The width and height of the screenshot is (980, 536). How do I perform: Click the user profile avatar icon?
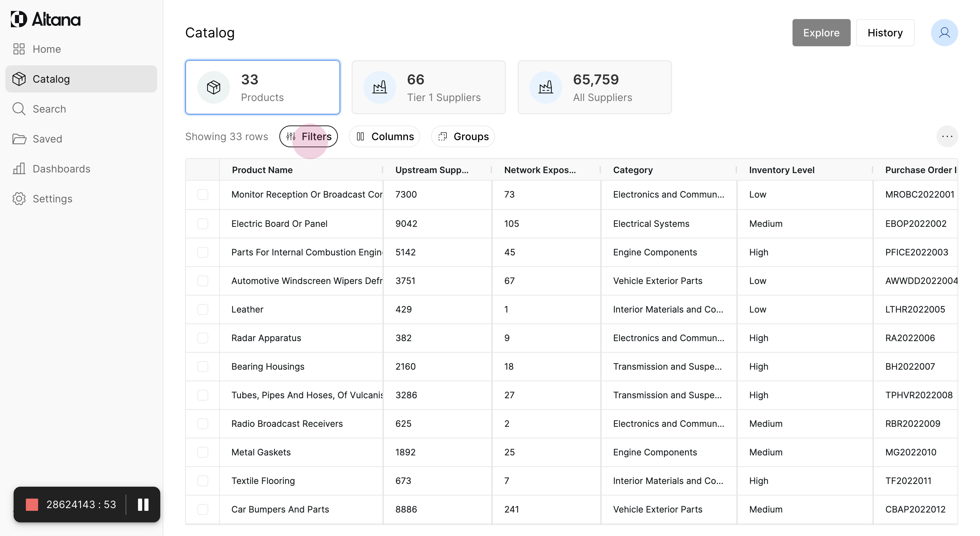944,33
